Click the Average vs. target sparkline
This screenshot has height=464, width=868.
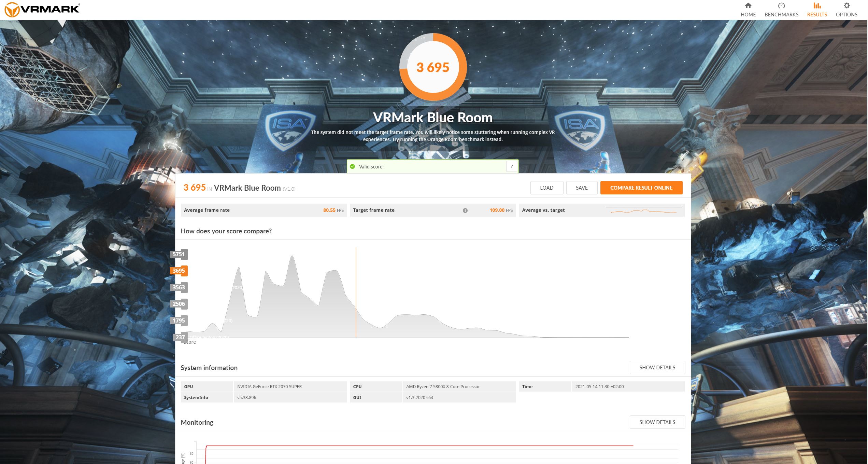point(644,210)
